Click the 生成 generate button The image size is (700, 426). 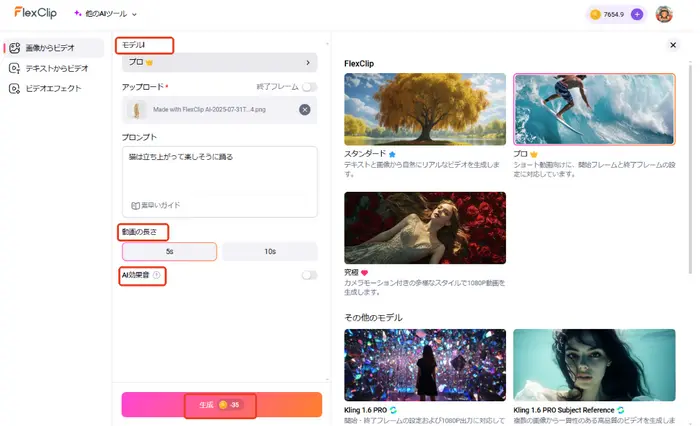pos(221,405)
